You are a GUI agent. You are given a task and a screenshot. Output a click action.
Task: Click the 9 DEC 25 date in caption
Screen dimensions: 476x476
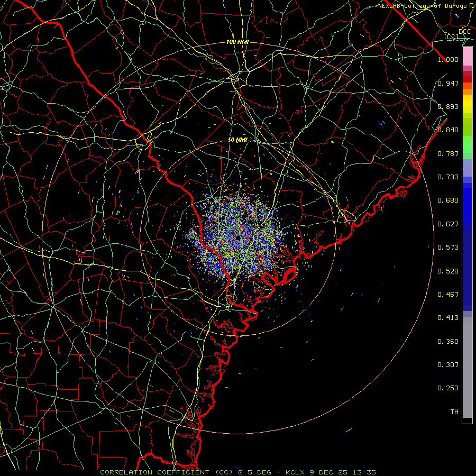329,472
